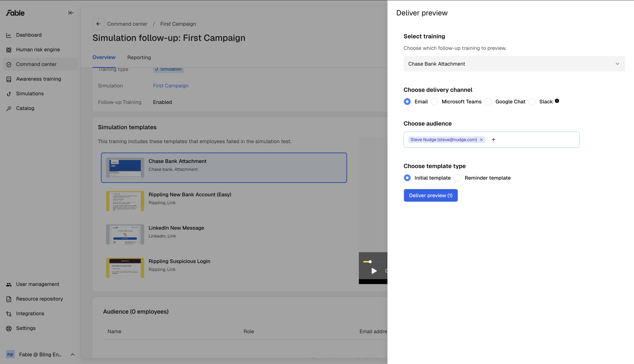The height and width of the screenshot is (364, 634).
Task: Click the Deliver preview (1) button
Action: pos(431,195)
